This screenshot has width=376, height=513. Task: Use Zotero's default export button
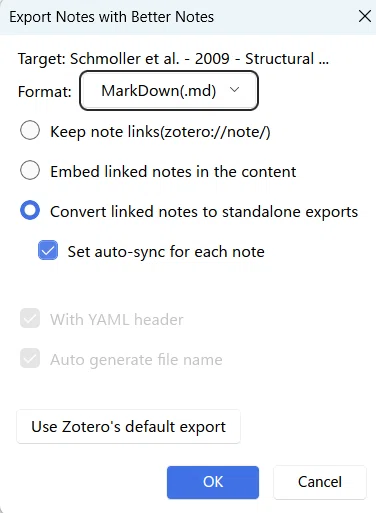(x=128, y=427)
